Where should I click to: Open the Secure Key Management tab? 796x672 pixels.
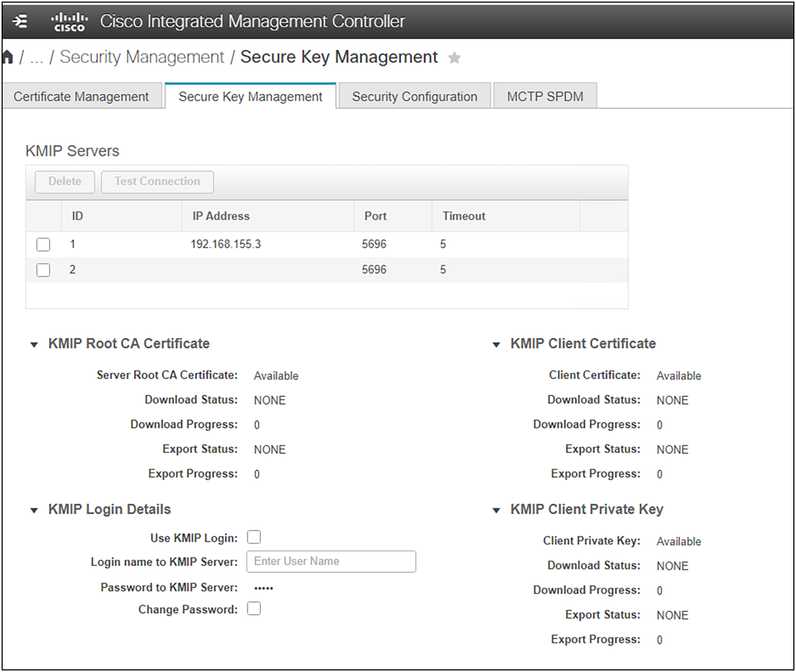click(251, 96)
